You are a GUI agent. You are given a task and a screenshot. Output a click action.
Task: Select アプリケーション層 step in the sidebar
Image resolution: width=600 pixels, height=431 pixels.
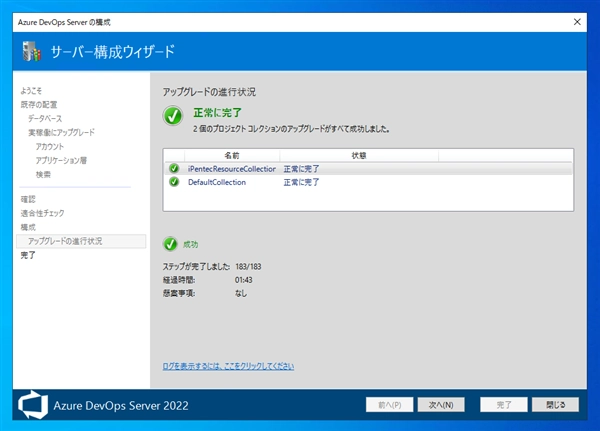click(x=61, y=160)
